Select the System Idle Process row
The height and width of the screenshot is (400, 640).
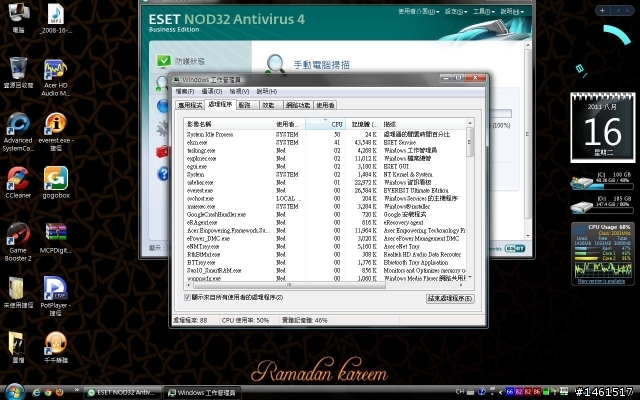tap(325, 134)
